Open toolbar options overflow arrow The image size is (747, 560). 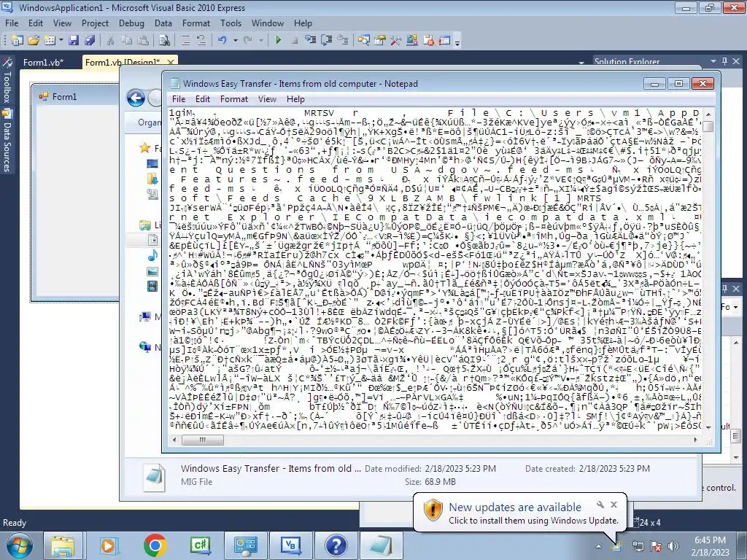pyautogui.click(x=457, y=42)
